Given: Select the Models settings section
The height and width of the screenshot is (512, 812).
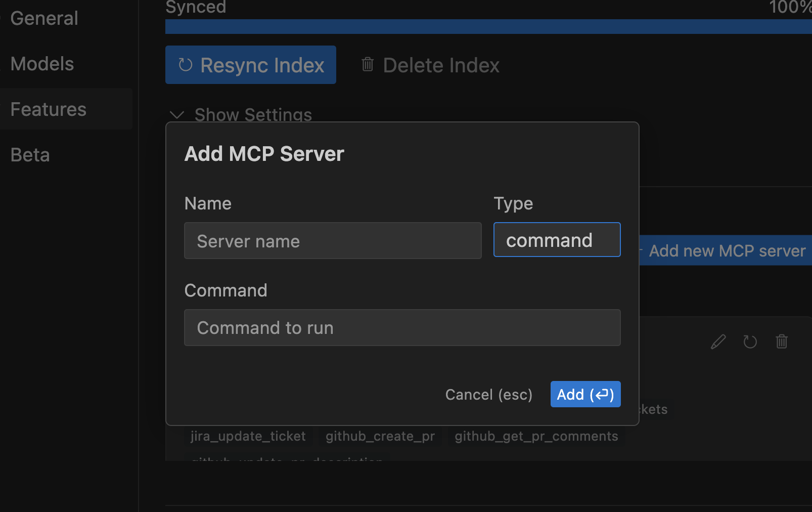Looking at the screenshot, I should [42, 63].
